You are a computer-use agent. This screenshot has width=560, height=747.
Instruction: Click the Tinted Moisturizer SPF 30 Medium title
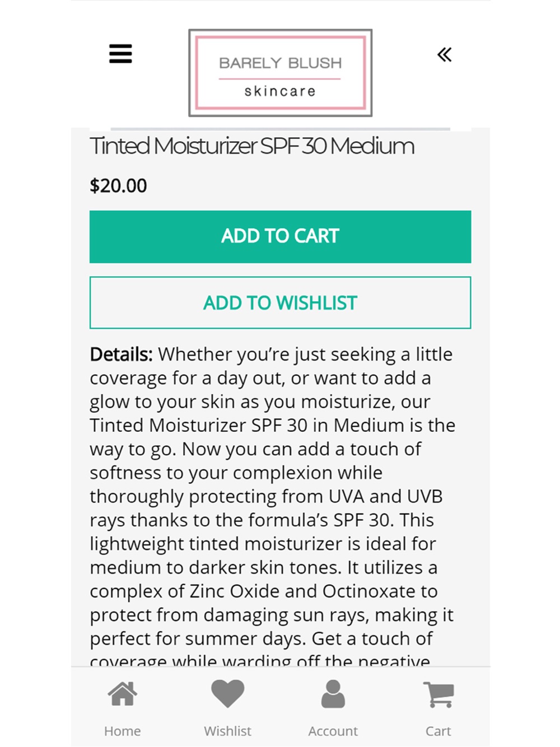tap(252, 146)
